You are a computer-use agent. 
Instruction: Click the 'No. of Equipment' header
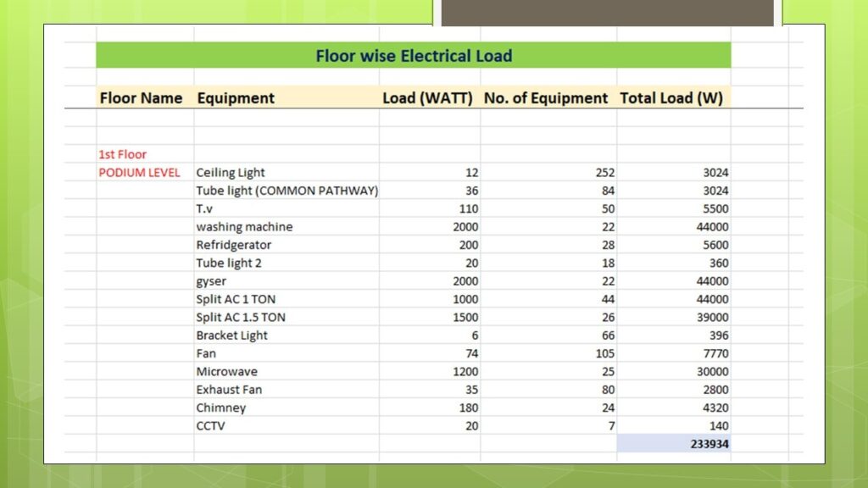545,97
